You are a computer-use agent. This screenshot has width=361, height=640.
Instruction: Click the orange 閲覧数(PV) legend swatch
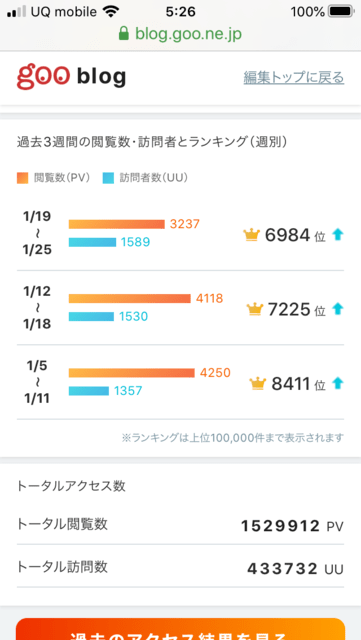[22, 178]
